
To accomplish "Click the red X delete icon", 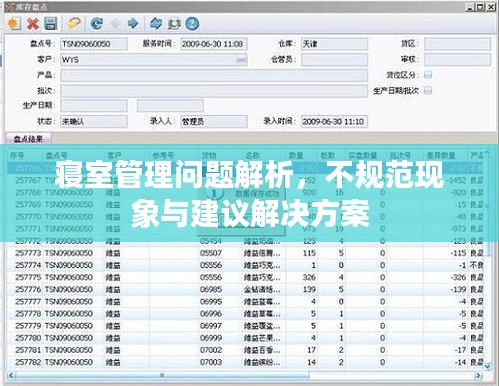I will [33, 24].
